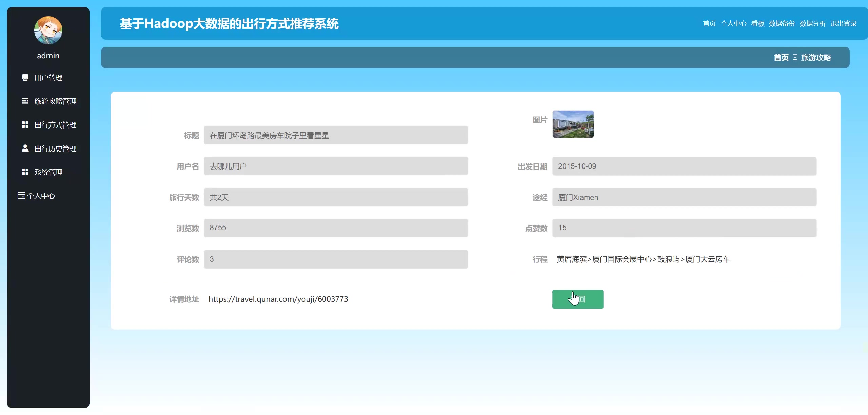This screenshot has width=868, height=415.
Task: Open 数据分析 in the top navigation
Action: click(x=813, y=23)
